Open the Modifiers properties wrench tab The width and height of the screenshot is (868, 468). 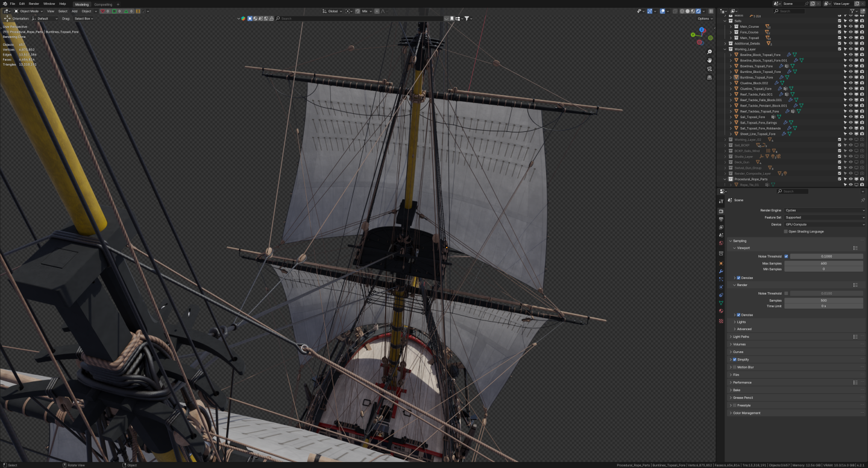721,272
